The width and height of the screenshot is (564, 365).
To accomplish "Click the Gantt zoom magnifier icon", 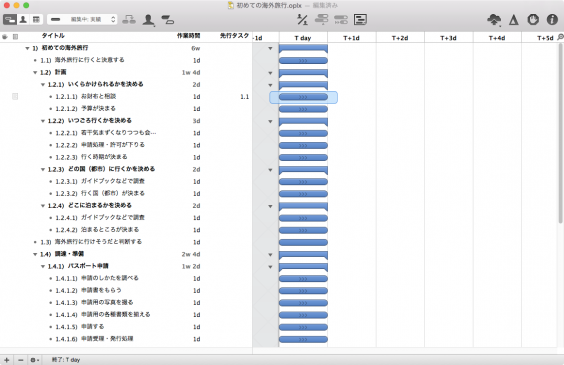I will (560, 37).
